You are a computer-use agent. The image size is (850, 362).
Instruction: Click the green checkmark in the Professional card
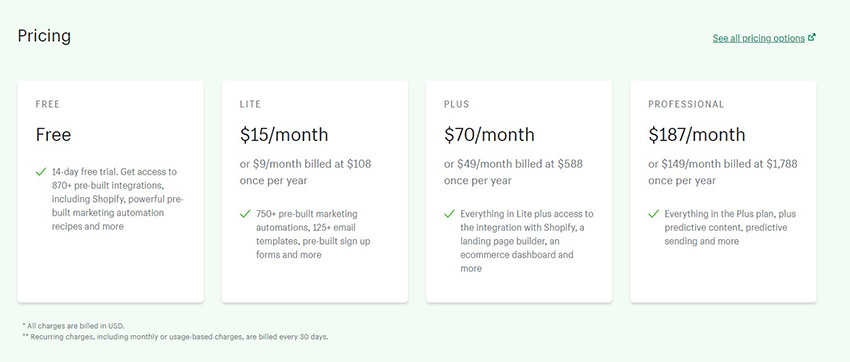click(x=654, y=214)
